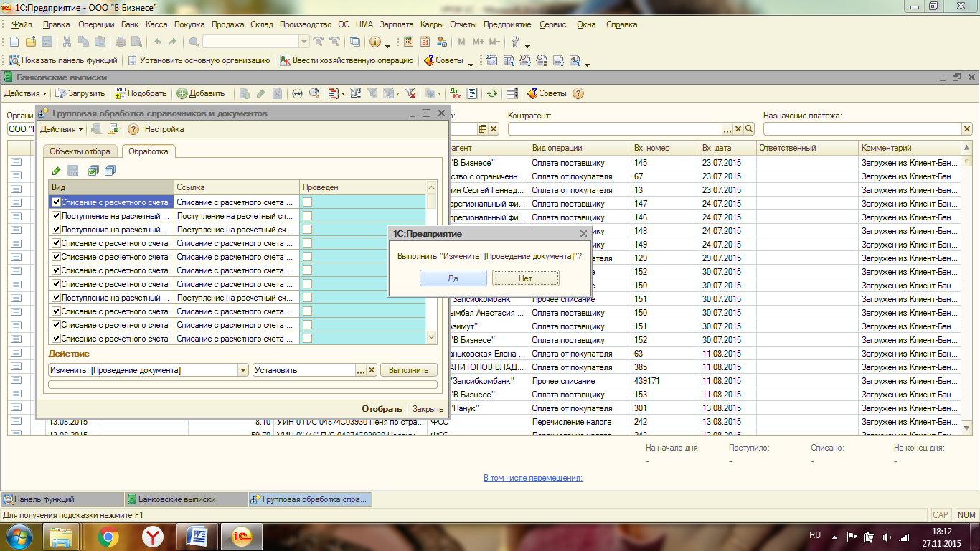980x551 pixels.
Task: Click help question icon in bank toolbar
Action: pos(578,93)
